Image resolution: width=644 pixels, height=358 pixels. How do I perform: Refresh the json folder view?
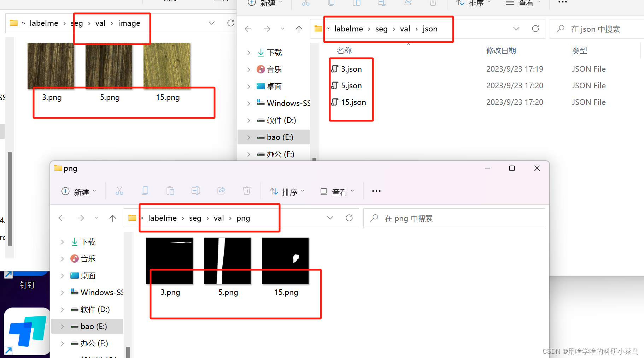tap(535, 29)
